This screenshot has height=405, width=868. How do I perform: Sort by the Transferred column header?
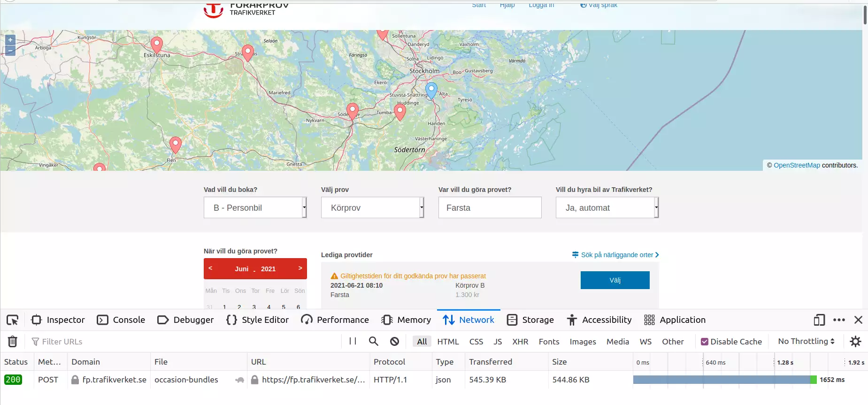click(x=507, y=362)
